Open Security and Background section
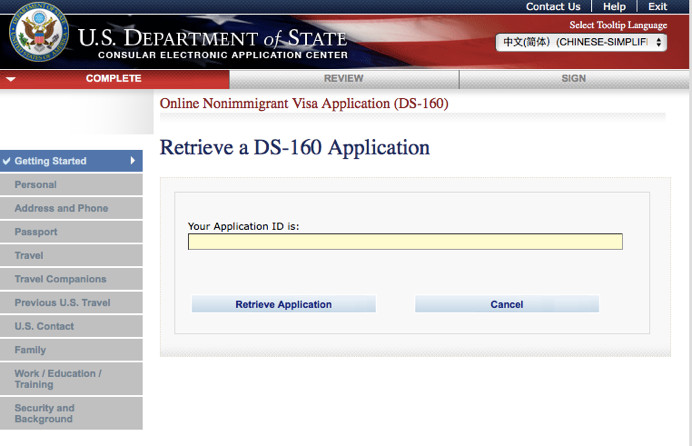692x446 pixels. pos(71,413)
